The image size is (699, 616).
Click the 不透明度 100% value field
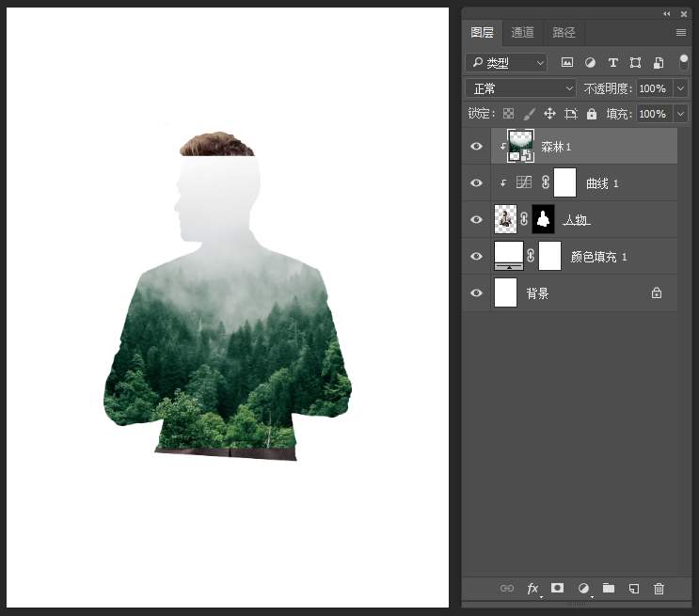[x=655, y=88]
